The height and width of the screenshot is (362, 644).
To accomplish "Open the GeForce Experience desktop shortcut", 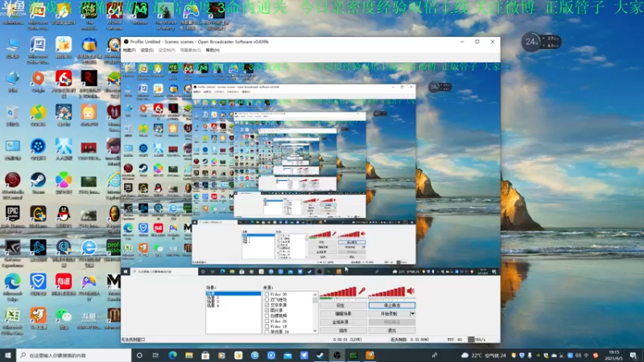I will pyautogui.click(x=13, y=251).
